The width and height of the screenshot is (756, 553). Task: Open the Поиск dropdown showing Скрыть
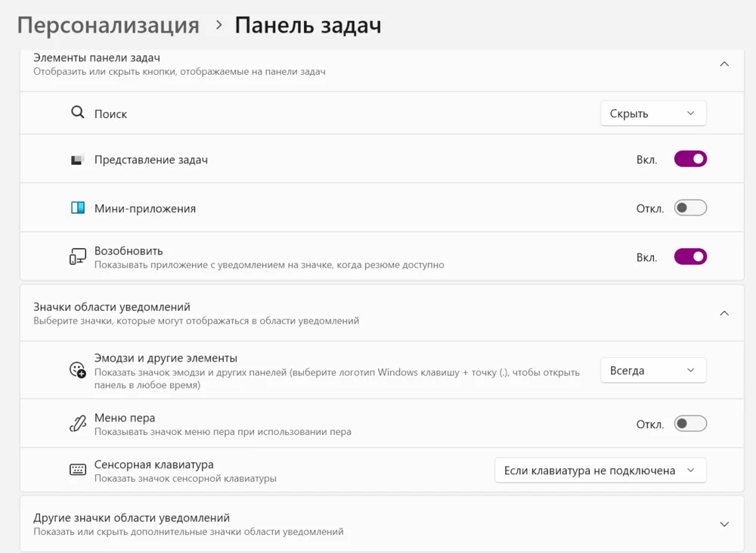[x=653, y=113]
